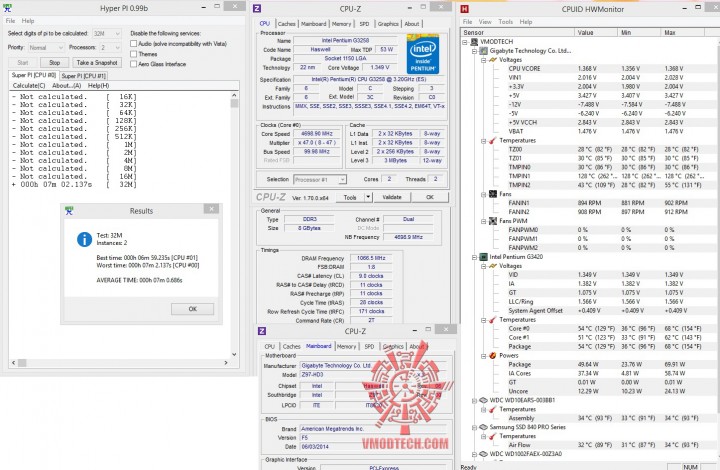Click the Fans PWM icon in HWMonitor
The width and height of the screenshot is (720, 470).
493,221
